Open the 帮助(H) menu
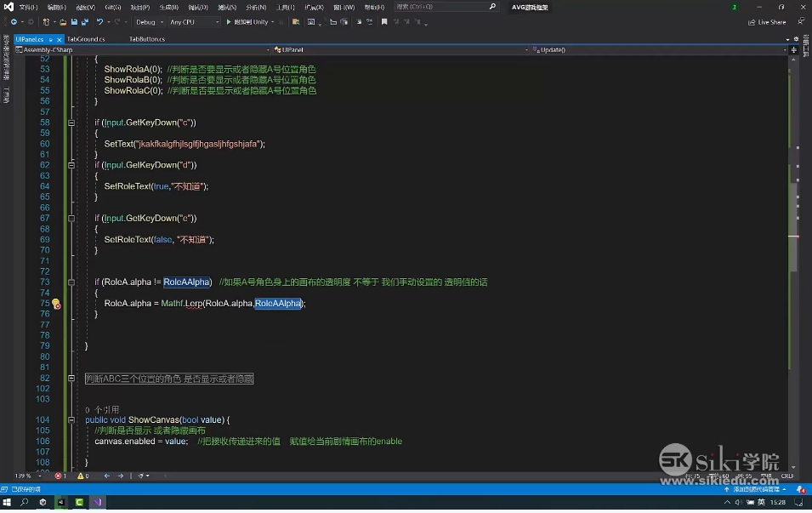The height and width of the screenshot is (513, 812). (374, 8)
